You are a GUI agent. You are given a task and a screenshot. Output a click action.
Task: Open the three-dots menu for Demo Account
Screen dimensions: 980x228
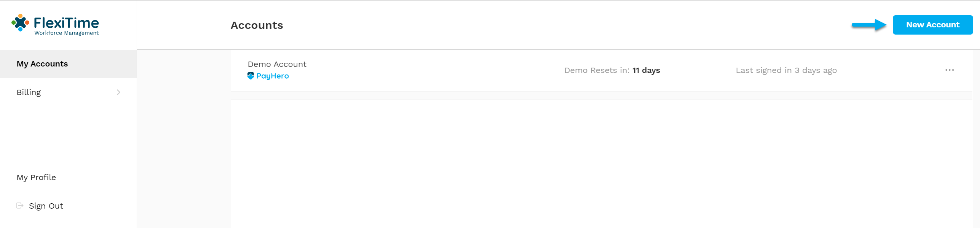(949, 70)
